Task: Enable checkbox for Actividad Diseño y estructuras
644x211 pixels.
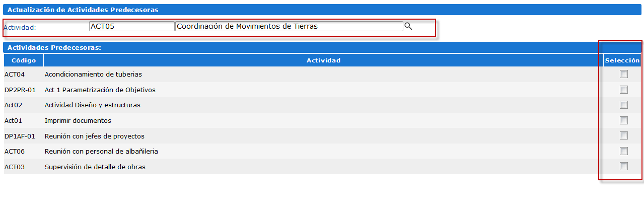Action: (x=624, y=105)
